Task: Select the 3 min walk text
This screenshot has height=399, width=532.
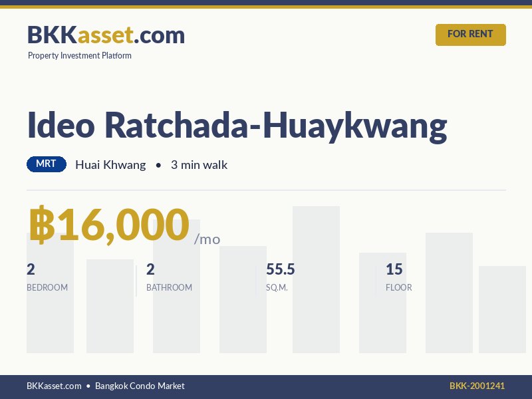Action: (199, 165)
